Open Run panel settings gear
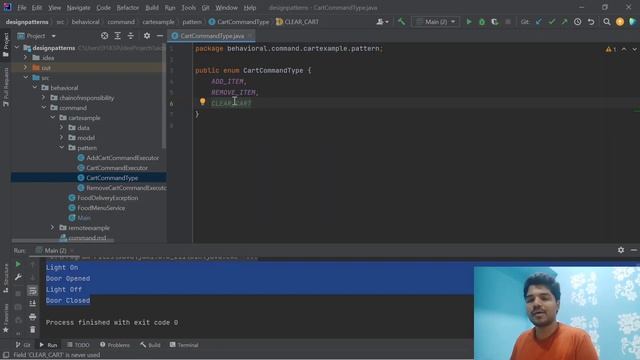Image resolution: width=640 pixels, height=360 pixels. (621, 250)
